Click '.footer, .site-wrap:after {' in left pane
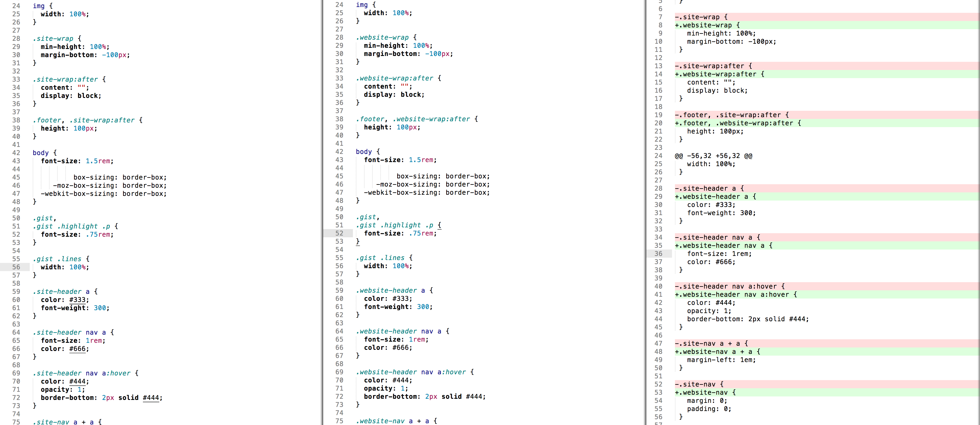Image resolution: width=980 pixels, height=425 pixels. pos(87,120)
